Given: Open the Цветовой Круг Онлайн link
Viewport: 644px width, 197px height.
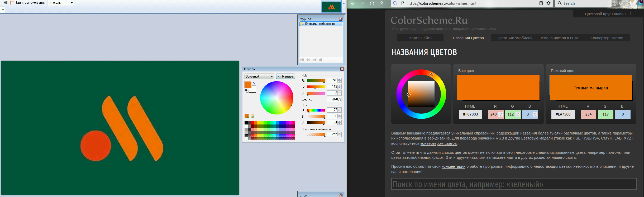Looking at the screenshot, I should click(608, 14).
